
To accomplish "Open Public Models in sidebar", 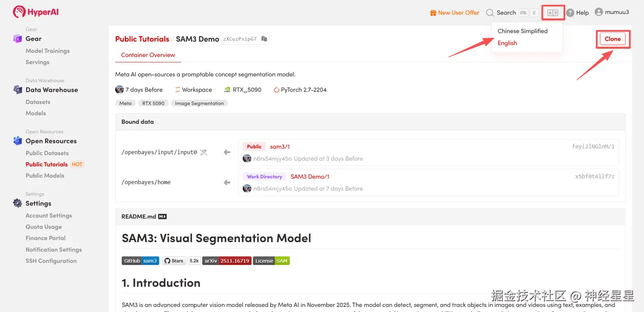I will tap(45, 176).
